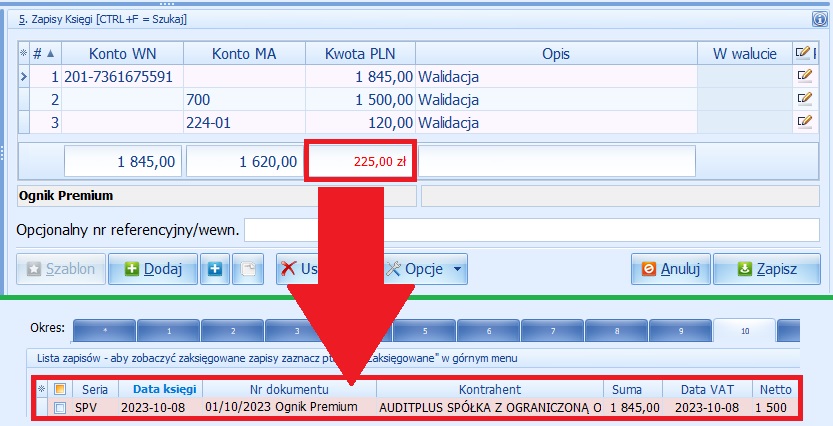Switch to period tab 8
Screen dimensions: 833x426
point(616,330)
